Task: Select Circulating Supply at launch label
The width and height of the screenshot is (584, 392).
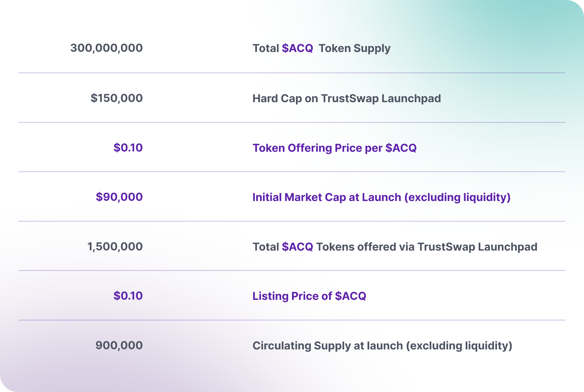Action: [x=382, y=346]
